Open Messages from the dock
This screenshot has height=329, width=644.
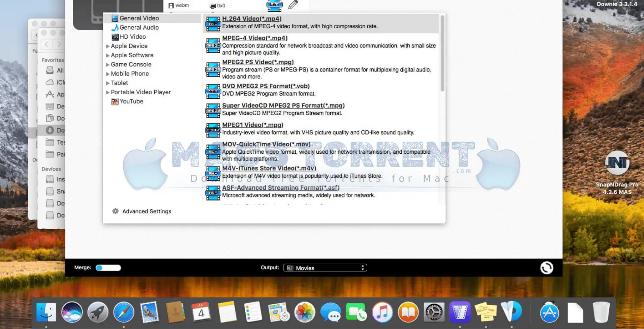coord(331,312)
